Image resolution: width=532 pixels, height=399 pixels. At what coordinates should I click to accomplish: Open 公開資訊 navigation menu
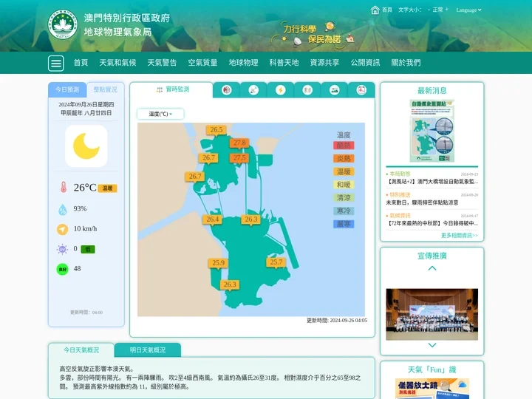(366, 63)
